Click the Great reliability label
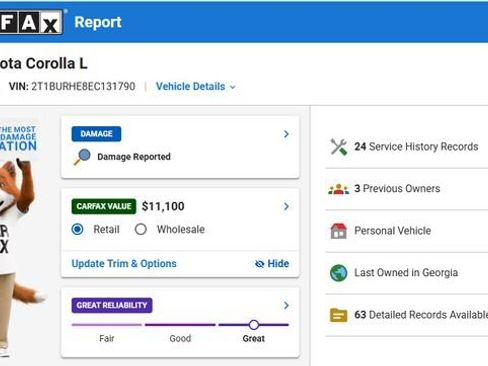 tap(254, 339)
